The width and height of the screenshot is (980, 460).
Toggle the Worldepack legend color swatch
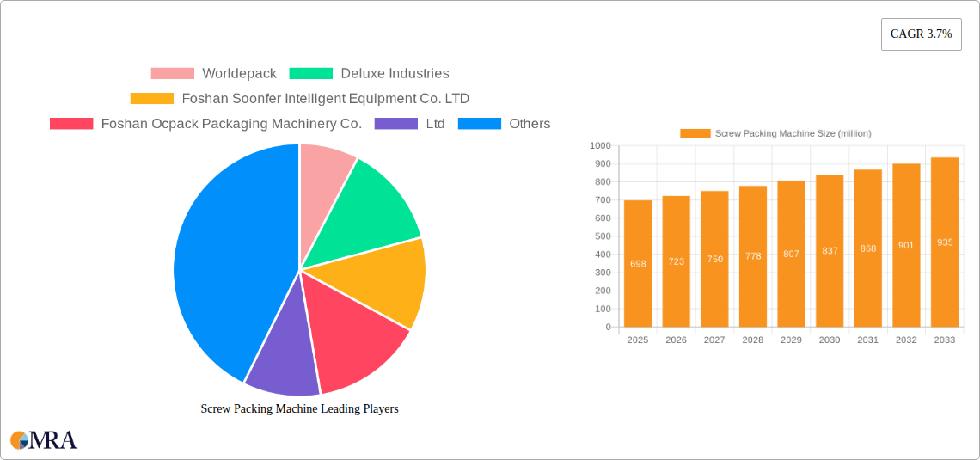click(173, 74)
